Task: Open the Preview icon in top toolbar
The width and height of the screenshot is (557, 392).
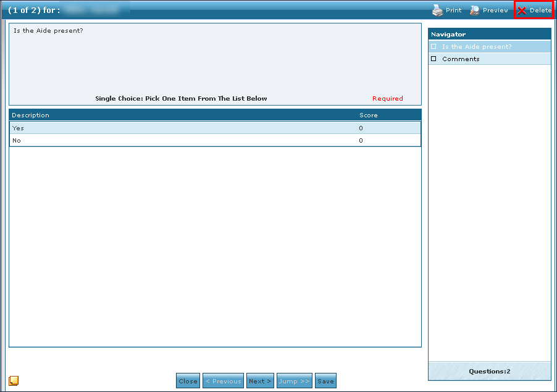Action: (474, 10)
